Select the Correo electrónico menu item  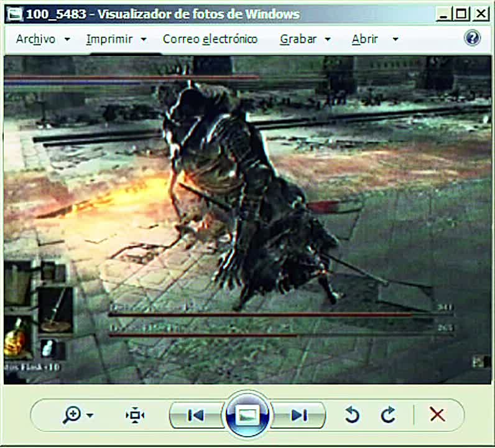[x=210, y=39]
